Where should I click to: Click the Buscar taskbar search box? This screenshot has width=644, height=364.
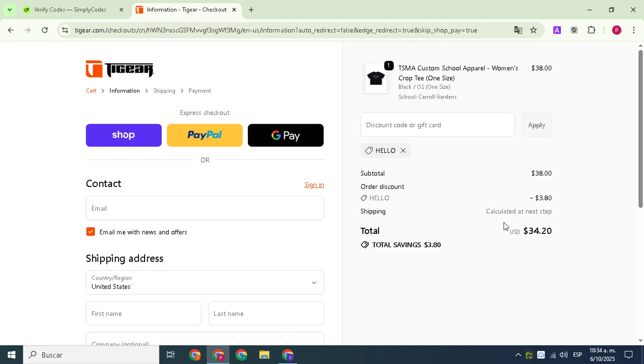[91, 355]
